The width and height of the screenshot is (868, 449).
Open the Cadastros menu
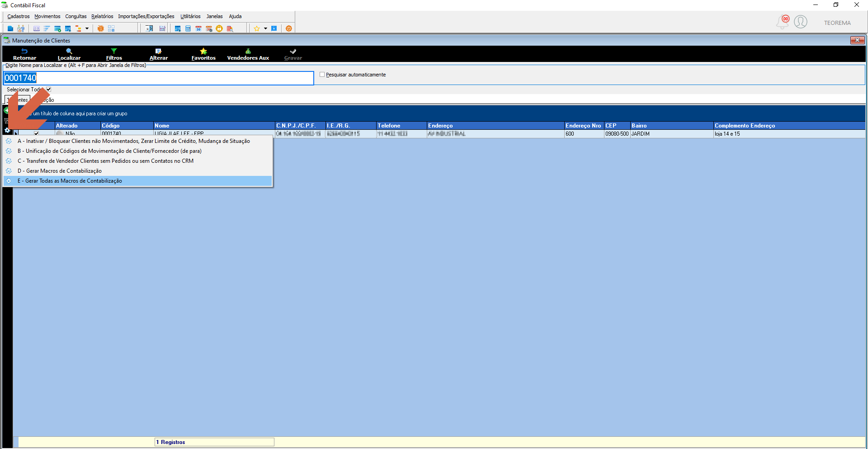coord(19,16)
